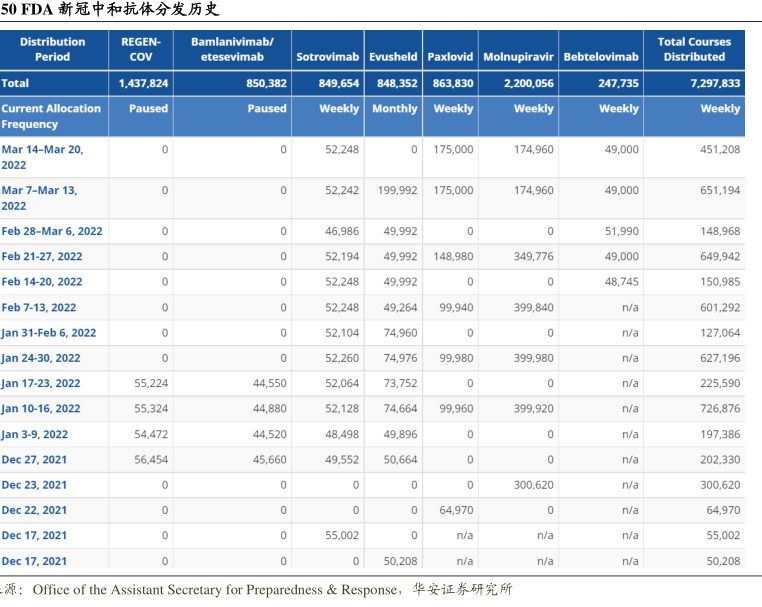
Task: Click the Molnupiravir column header
Action: tap(518, 57)
